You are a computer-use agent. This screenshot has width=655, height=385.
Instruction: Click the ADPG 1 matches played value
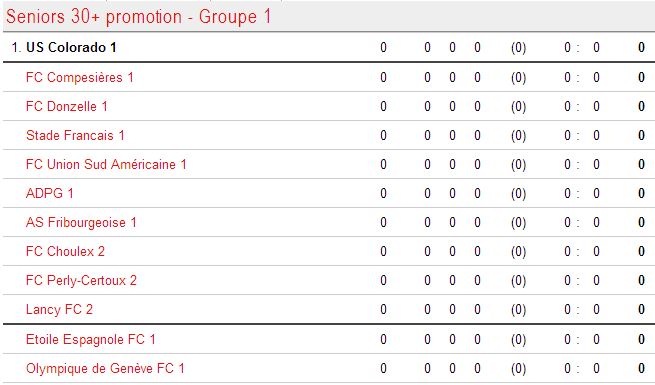[383, 193]
